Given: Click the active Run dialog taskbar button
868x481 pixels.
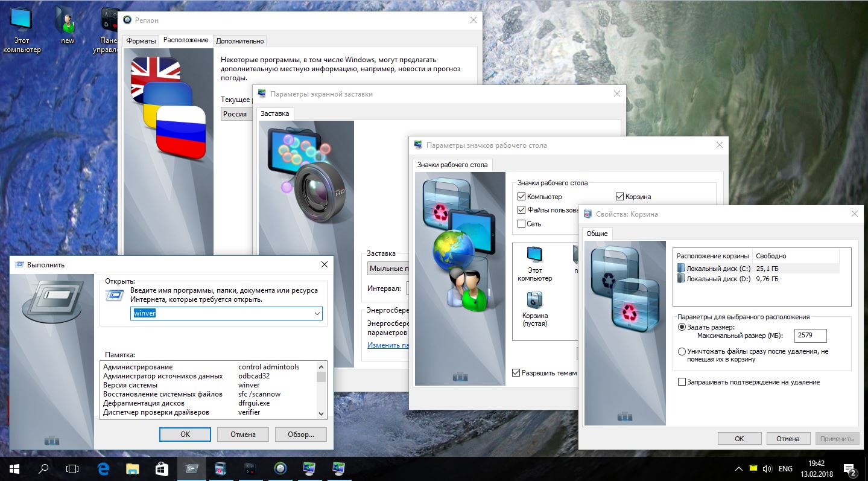Looking at the screenshot, I should tap(191, 468).
